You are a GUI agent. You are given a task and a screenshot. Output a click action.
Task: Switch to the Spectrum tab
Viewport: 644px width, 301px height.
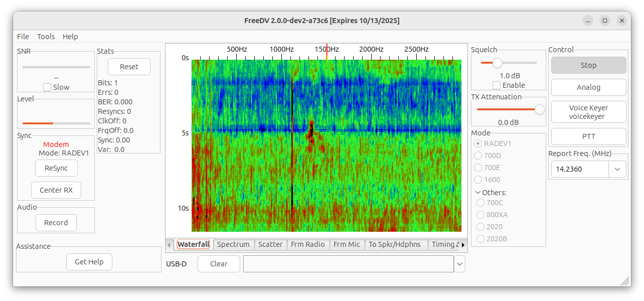pyautogui.click(x=233, y=244)
